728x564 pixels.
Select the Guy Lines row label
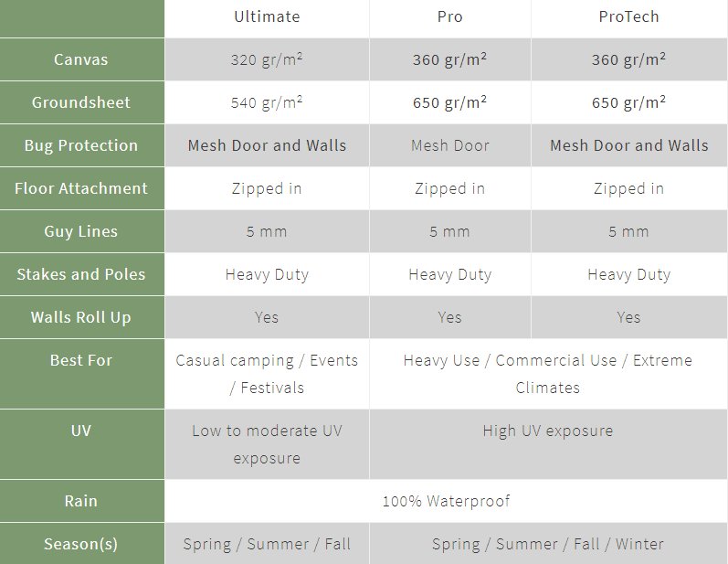pyautogui.click(x=81, y=231)
